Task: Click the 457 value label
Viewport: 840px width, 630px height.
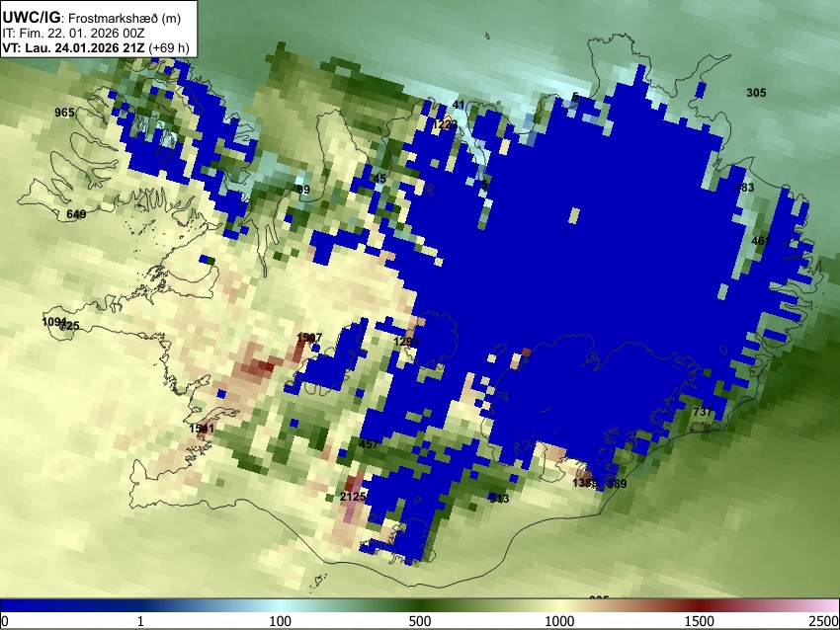Action: click(x=369, y=443)
